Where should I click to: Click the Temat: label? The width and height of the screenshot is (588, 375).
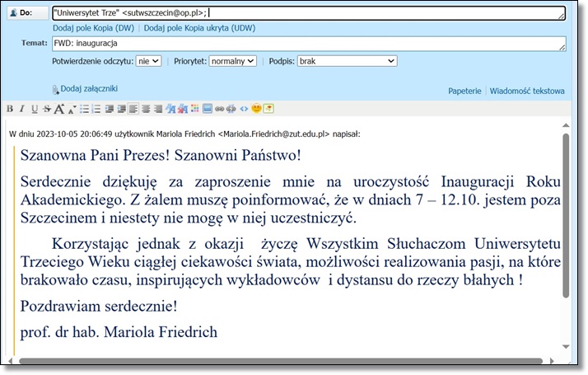[x=35, y=43]
